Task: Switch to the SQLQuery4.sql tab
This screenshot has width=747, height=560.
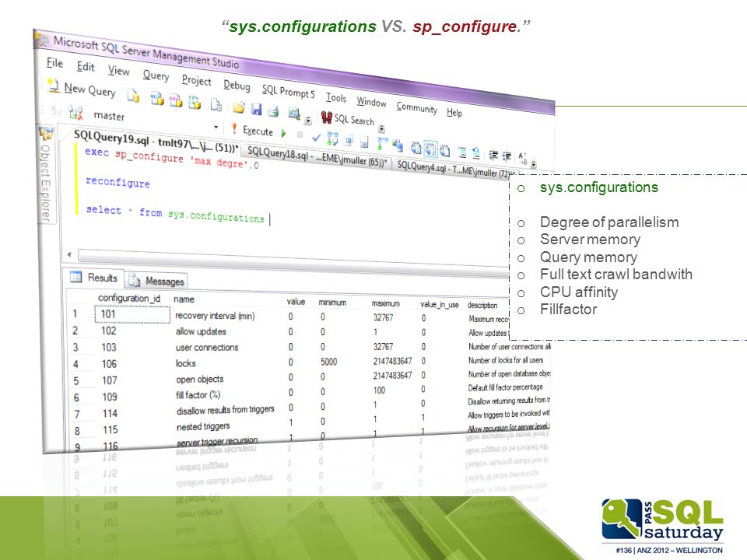Action: tap(454, 169)
